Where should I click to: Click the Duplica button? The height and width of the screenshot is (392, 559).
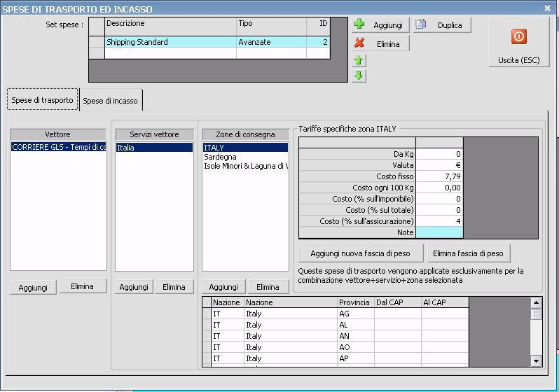[x=442, y=25]
